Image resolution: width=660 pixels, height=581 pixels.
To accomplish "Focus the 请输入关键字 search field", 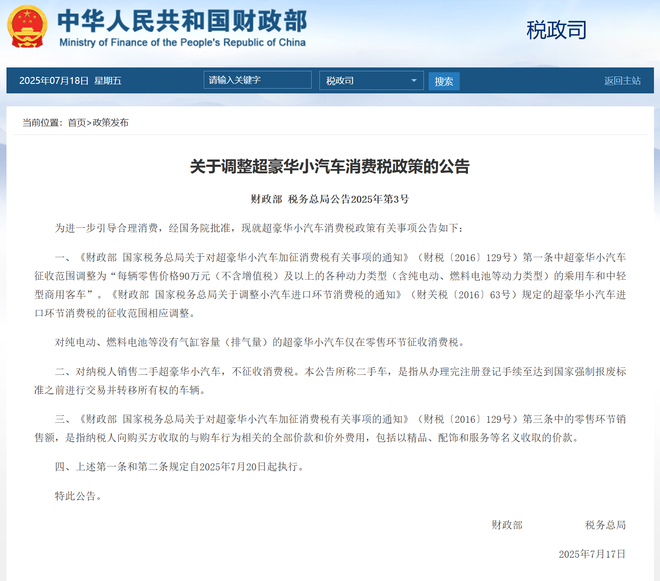I will 257,80.
